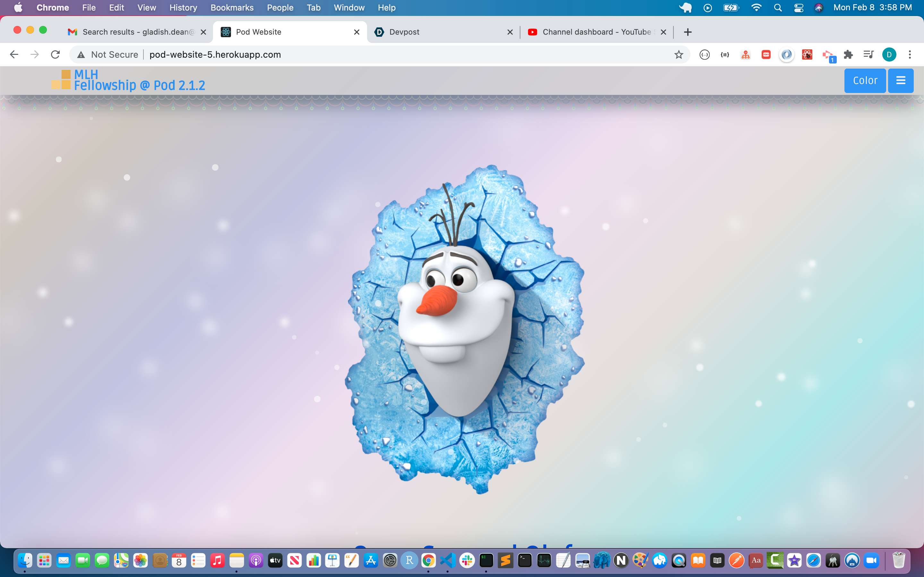Open macOS Control Center toggle icon
The width and height of the screenshot is (924, 577).
pos(798,8)
